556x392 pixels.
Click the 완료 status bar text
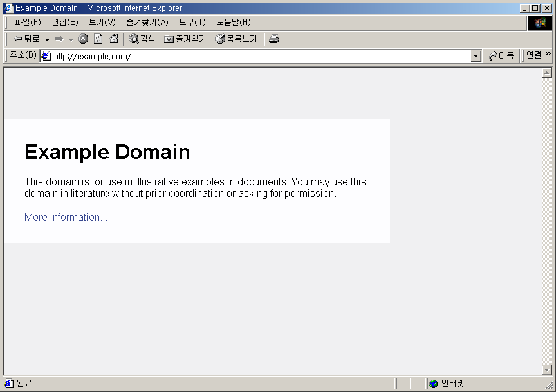(x=24, y=384)
